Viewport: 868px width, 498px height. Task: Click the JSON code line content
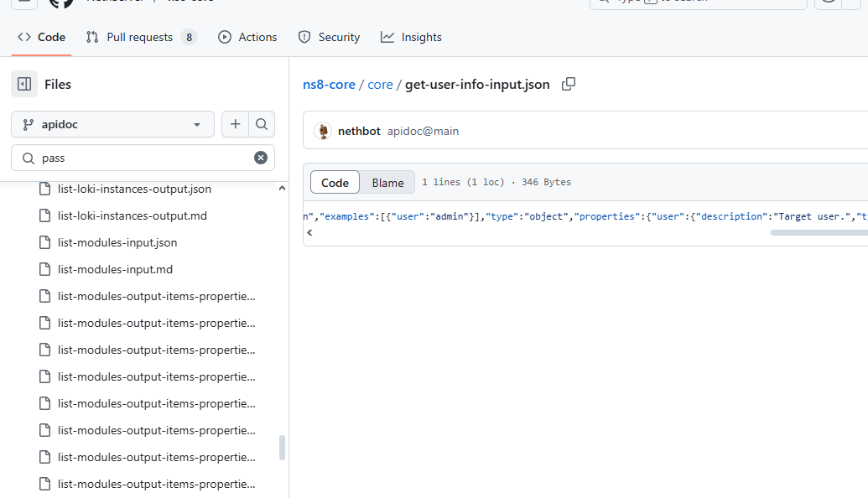coord(585,216)
